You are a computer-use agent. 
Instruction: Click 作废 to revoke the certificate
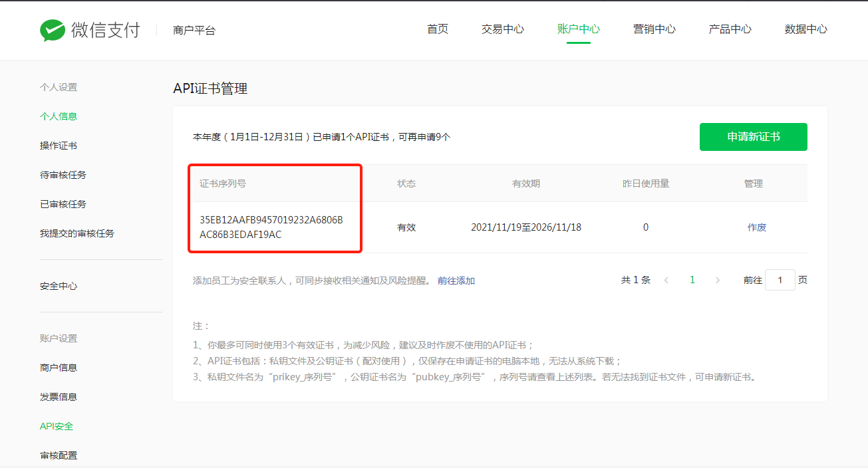(x=757, y=227)
